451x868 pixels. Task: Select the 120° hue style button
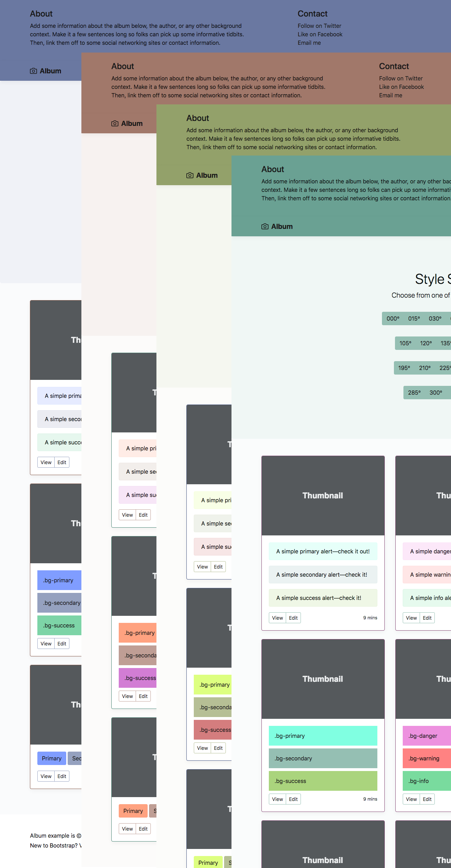(426, 343)
